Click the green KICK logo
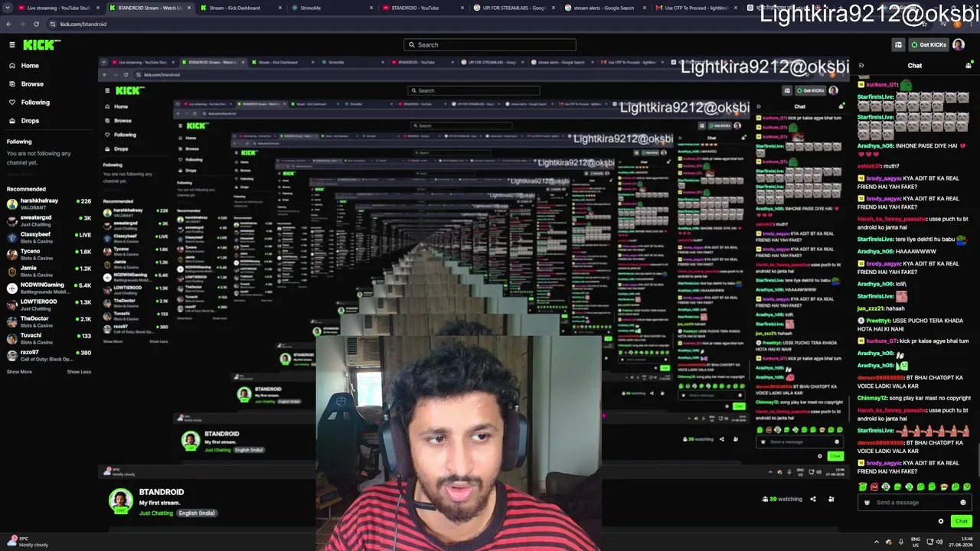980x551 pixels. [38, 45]
